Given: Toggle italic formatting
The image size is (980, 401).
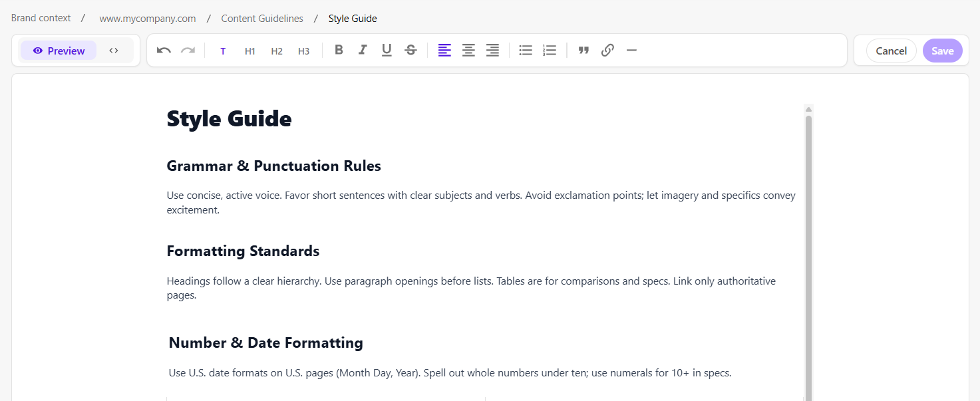Looking at the screenshot, I should click(363, 50).
